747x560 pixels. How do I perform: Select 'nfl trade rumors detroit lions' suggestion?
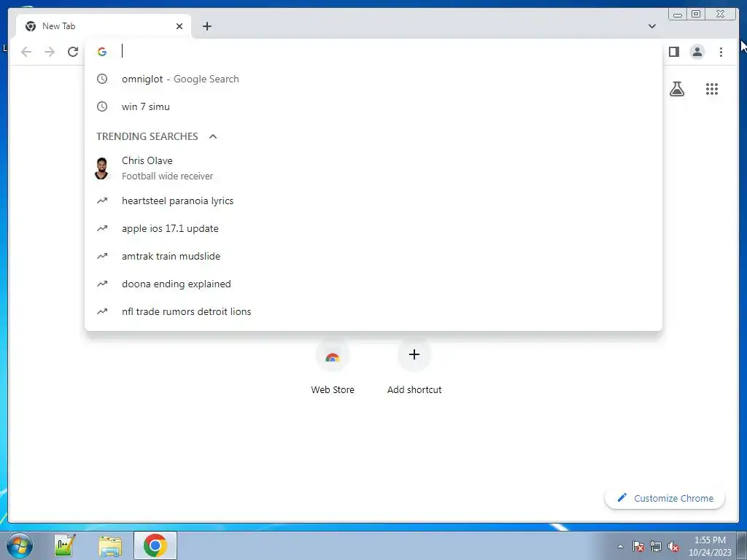click(373, 311)
